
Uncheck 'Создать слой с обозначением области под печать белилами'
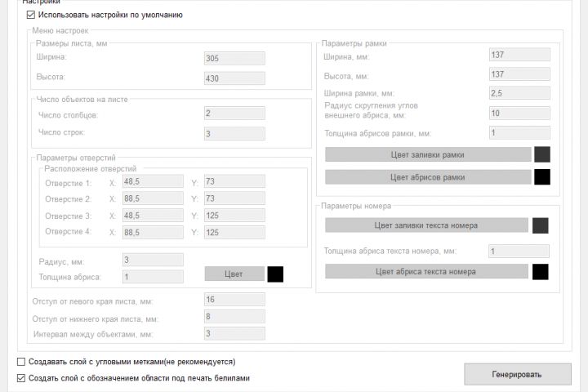coord(21,378)
